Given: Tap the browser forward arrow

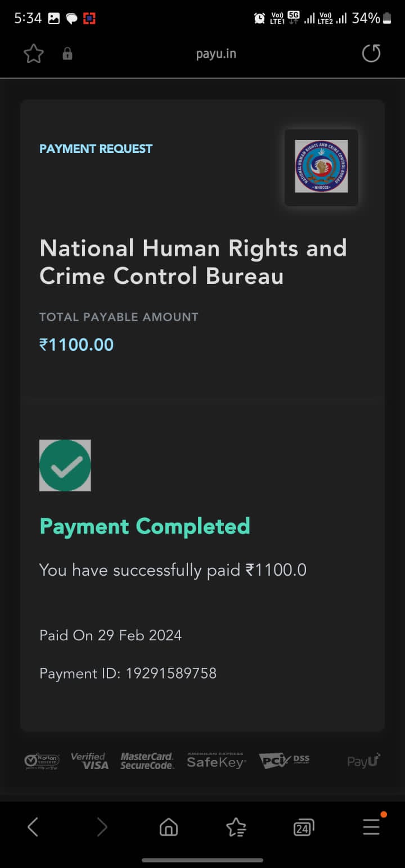Looking at the screenshot, I should 102,827.
